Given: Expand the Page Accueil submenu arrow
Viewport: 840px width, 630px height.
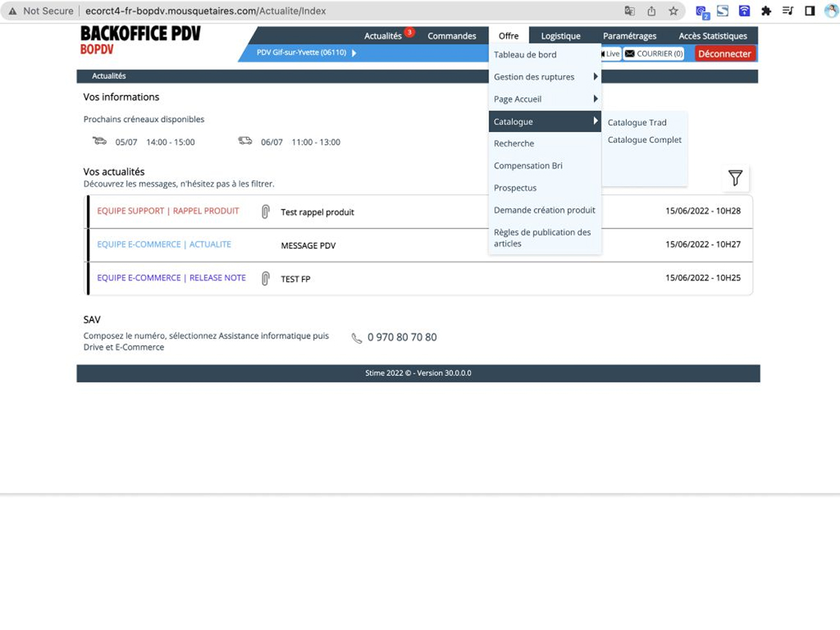Looking at the screenshot, I should tap(595, 99).
